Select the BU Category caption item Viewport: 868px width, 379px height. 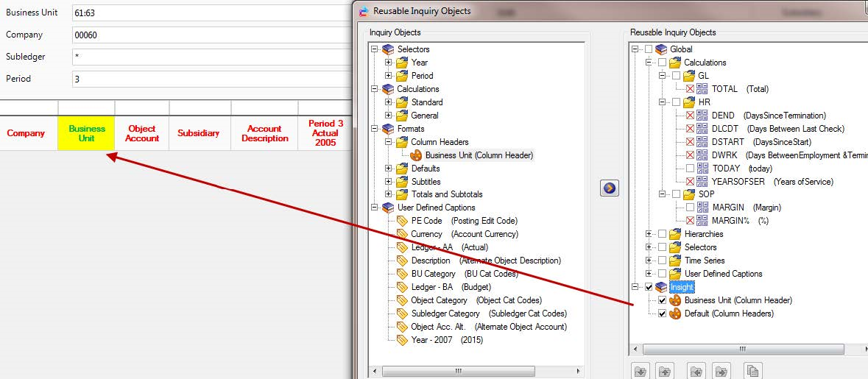point(464,274)
